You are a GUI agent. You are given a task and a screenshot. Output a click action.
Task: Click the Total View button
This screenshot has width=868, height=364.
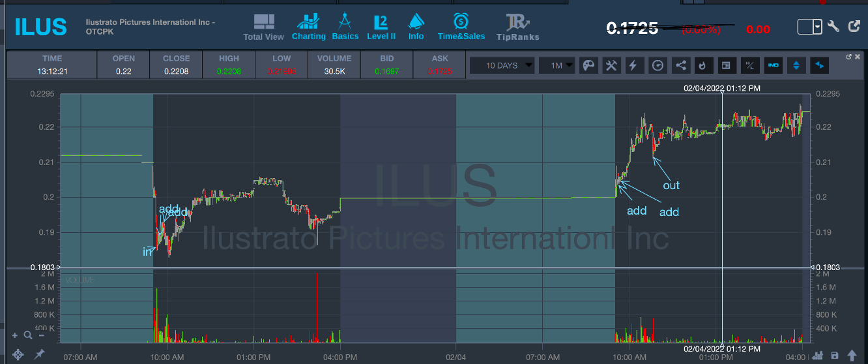click(263, 27)
